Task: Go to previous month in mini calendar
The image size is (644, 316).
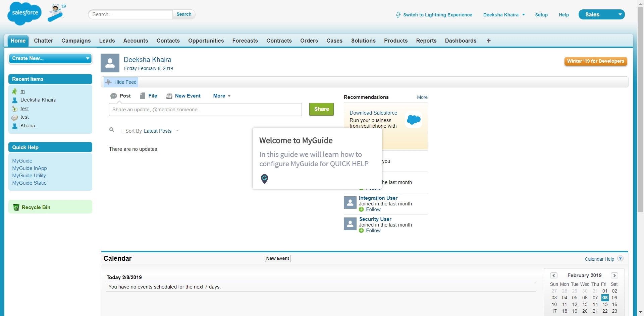Action: click(x=554, y=275)
